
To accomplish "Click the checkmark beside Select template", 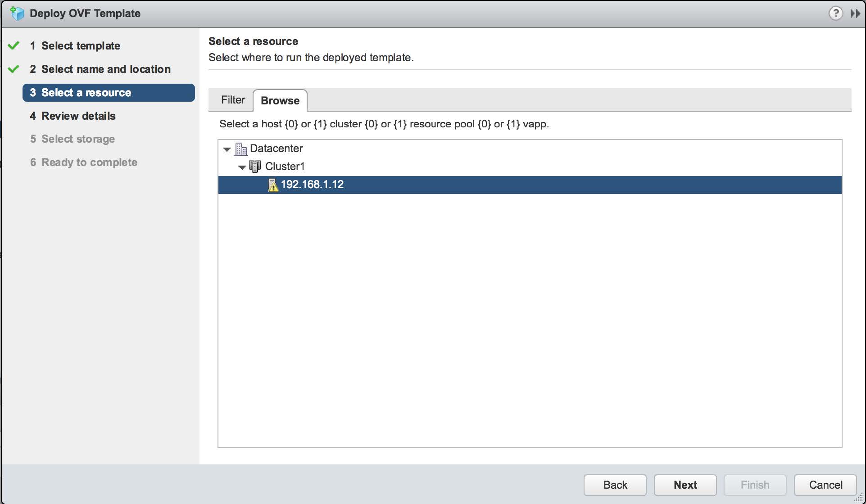I will point(14,45).
